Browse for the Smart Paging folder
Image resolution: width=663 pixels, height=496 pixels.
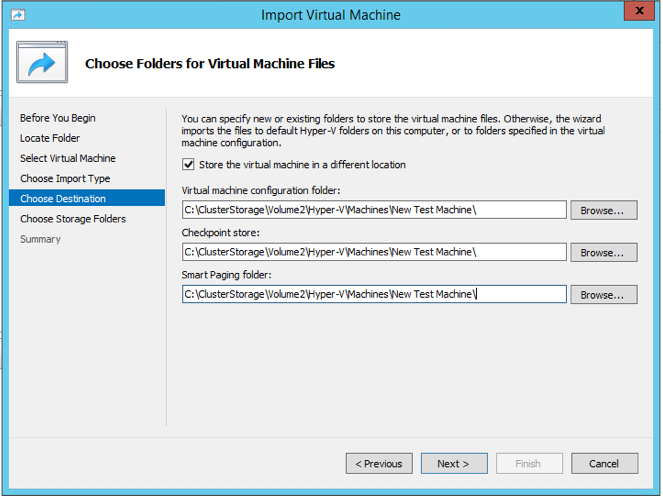[x=603, y=295]
